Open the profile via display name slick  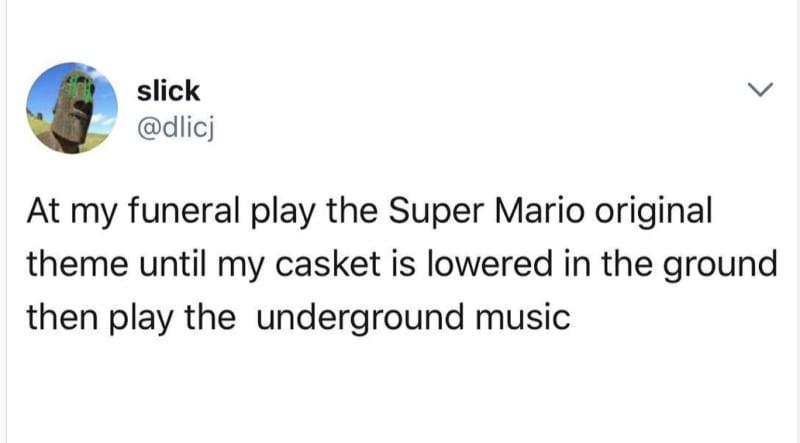pos(168,91)
